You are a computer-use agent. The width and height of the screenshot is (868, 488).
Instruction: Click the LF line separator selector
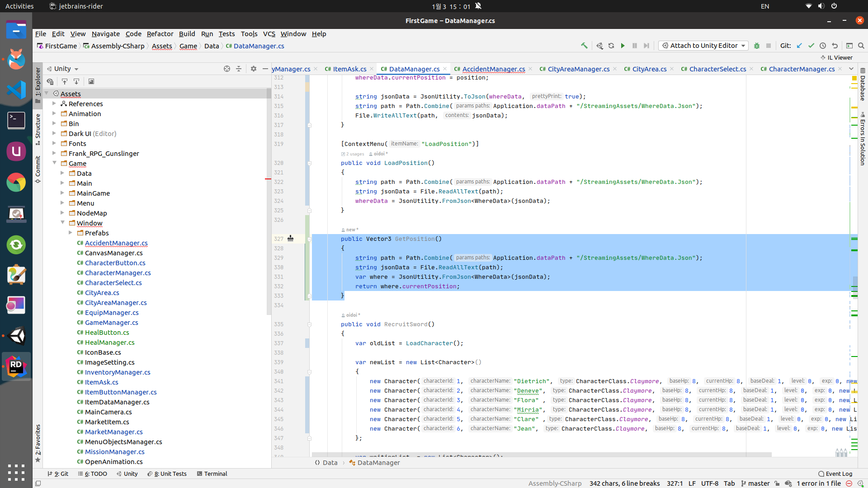coord(692,483)
